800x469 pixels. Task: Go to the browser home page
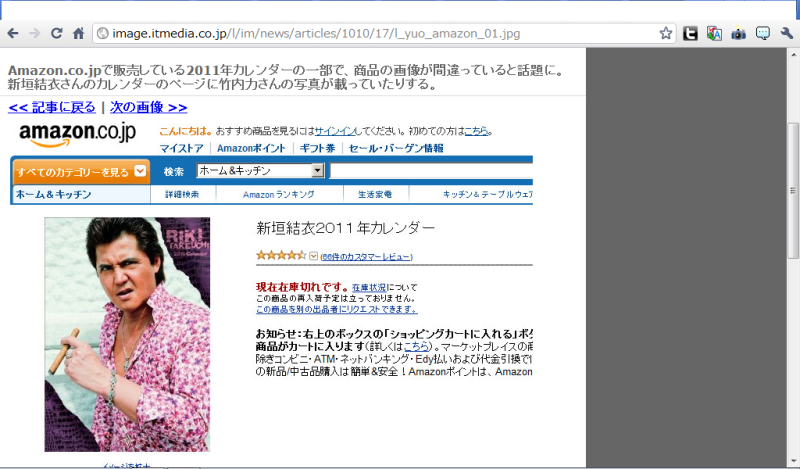[x=78, y=33]
